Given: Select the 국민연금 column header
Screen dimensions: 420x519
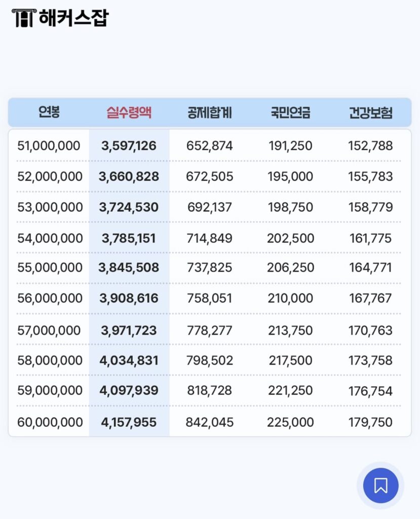Looking at the screenshot, I should (x=291, y=113).
